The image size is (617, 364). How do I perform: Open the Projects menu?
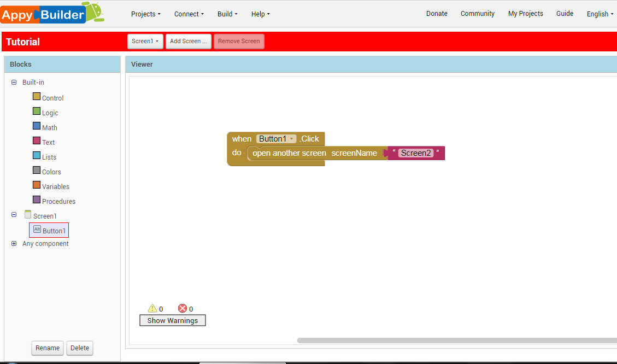click(x=145, y=14)
